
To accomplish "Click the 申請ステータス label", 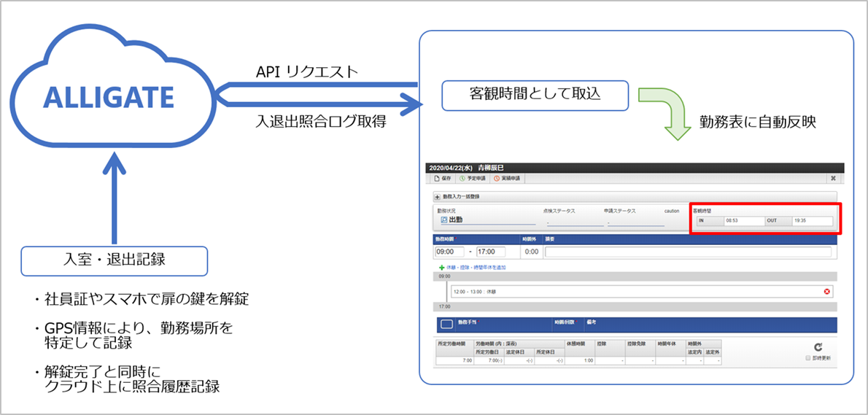I will (620, 211).
